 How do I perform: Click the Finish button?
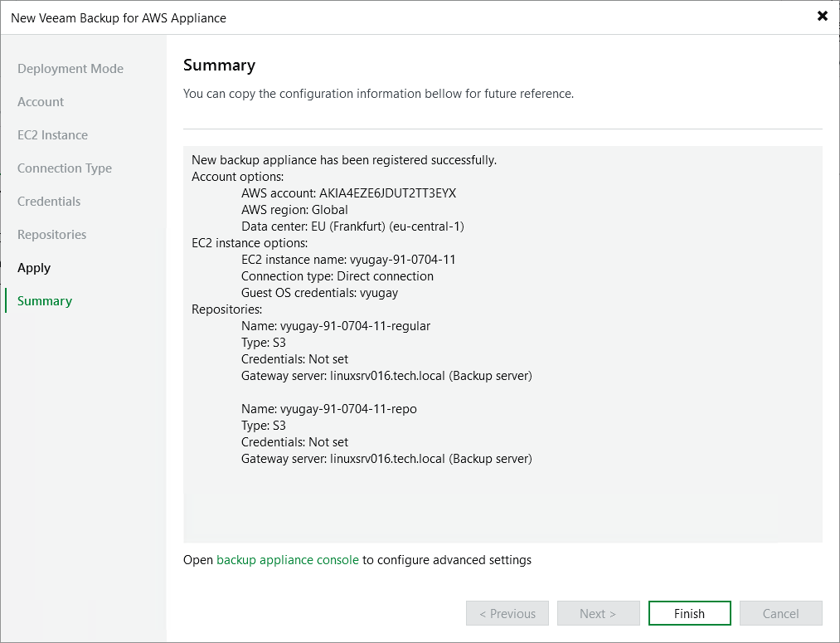coord(689,613)
